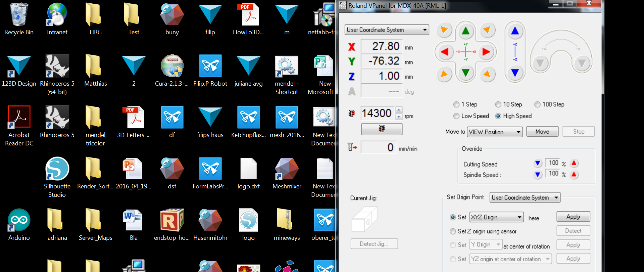This screenshot has width=644, height=272.
Task: Select Set Z origin using sensor option
Action: click(x=453, y=231)
